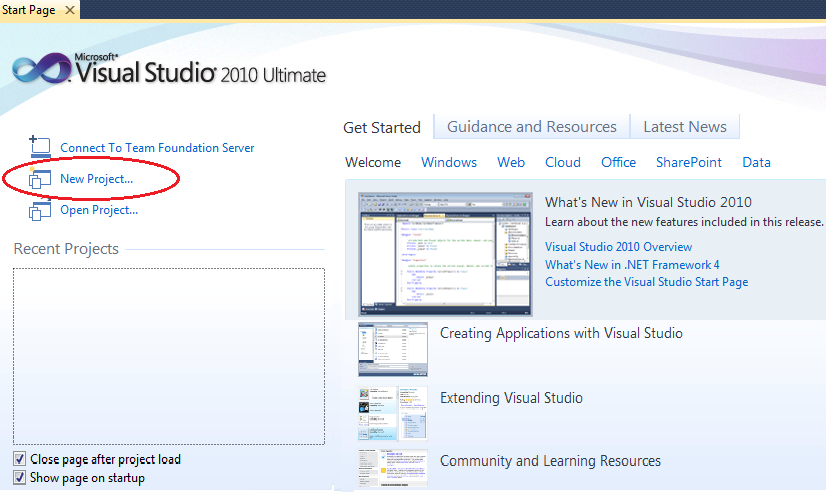The width and height of the screenshot is (826, 492).
Task: Click the Connect To Team Foundation Server icon
Action: coord(40,147)
